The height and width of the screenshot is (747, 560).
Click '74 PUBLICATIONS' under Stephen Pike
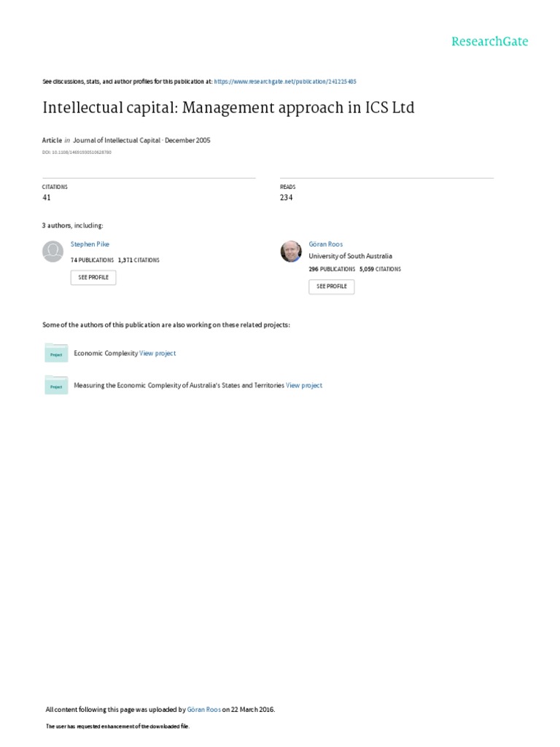pos(93,260)
